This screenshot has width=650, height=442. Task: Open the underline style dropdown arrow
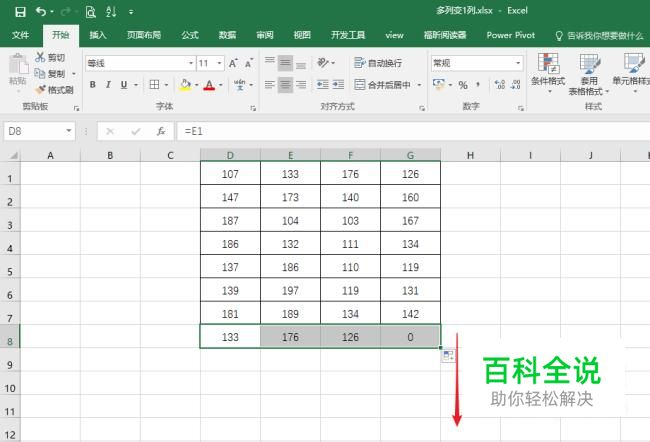pyautogui.click(x=136, y=85)
